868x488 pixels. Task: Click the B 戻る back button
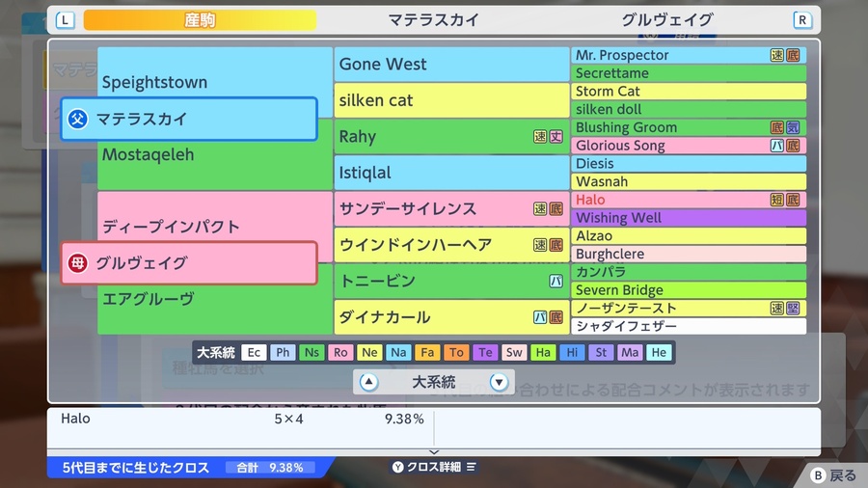(833, 475)
